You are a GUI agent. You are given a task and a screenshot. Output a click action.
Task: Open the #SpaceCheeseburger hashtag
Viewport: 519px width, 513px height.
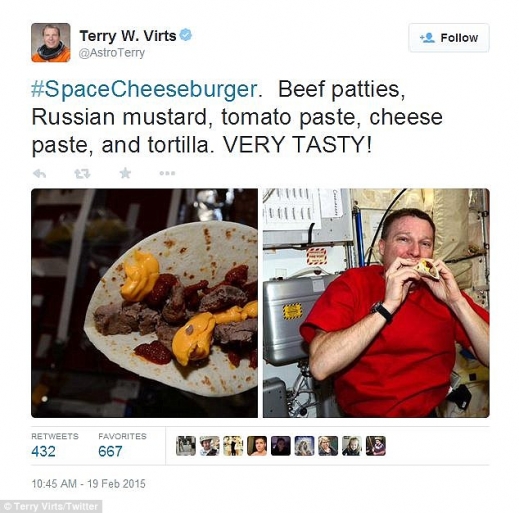tap(144, 89)
